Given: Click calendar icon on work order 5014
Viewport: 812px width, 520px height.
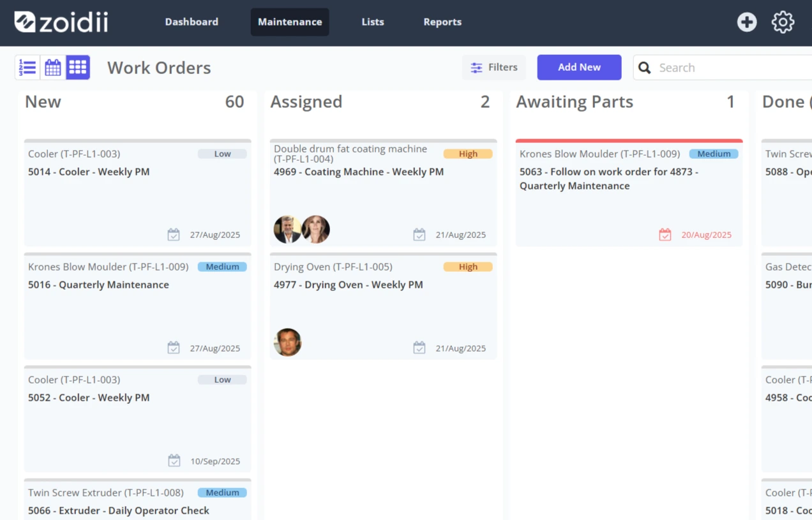Looking at the screenshot, I should [x=174, y=235].
